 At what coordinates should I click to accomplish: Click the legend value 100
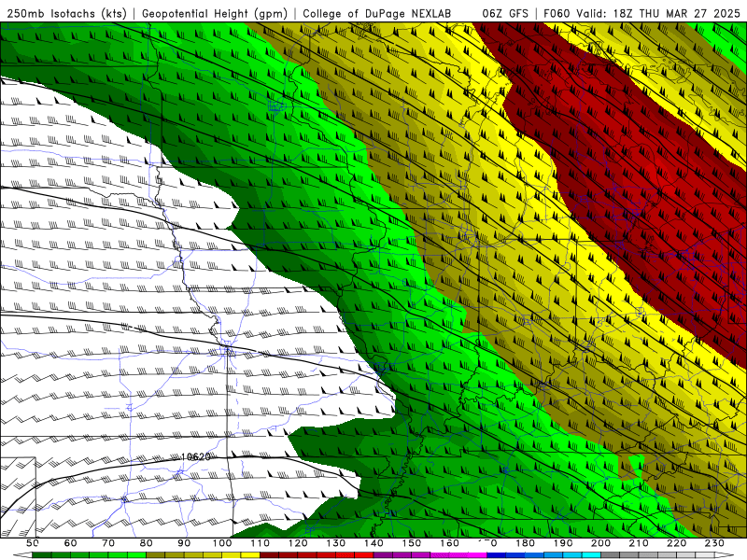(x=222, y=543)
